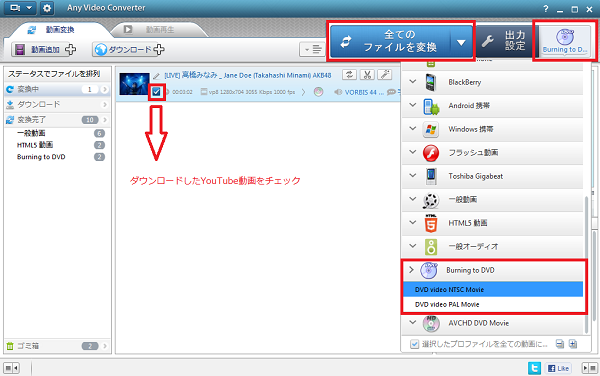600x376 pixels.
Task: Select DVD video NTSC Movie profile
Action: point(493,290)
